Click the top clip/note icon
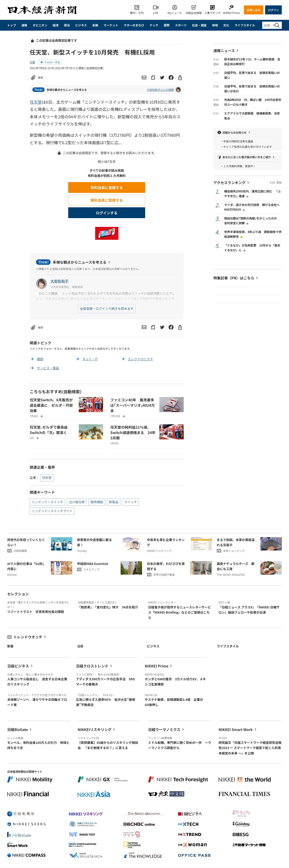Viewport: 289px width, 868px height. 153,78
